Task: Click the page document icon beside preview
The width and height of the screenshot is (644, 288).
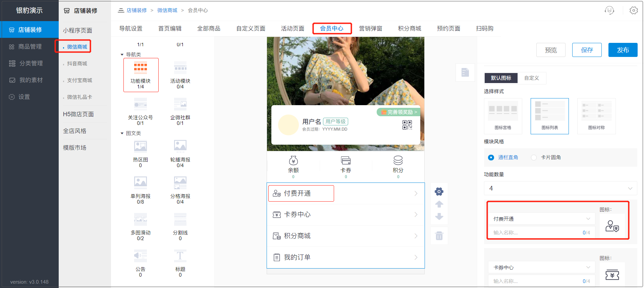Action: [465, 72]
